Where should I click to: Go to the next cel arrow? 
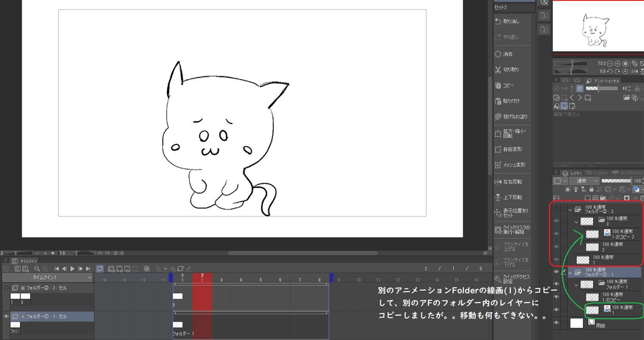pos(580,98)
